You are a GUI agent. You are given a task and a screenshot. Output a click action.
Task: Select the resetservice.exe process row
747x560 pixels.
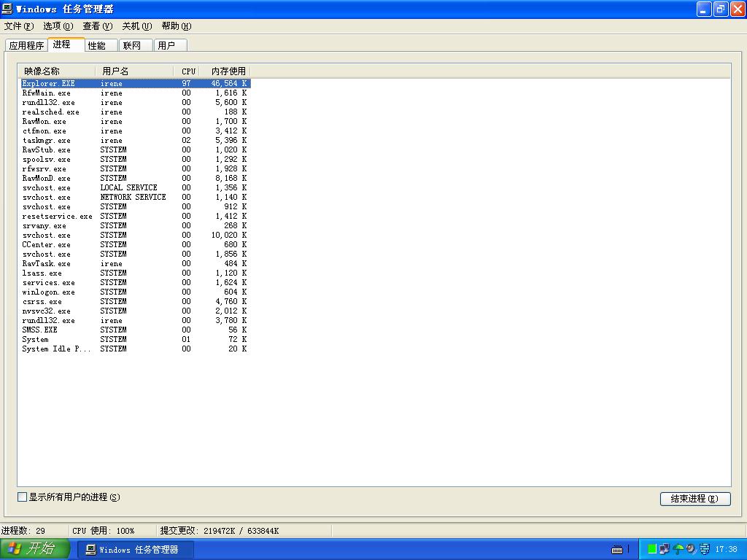click(x=135, y=216)
